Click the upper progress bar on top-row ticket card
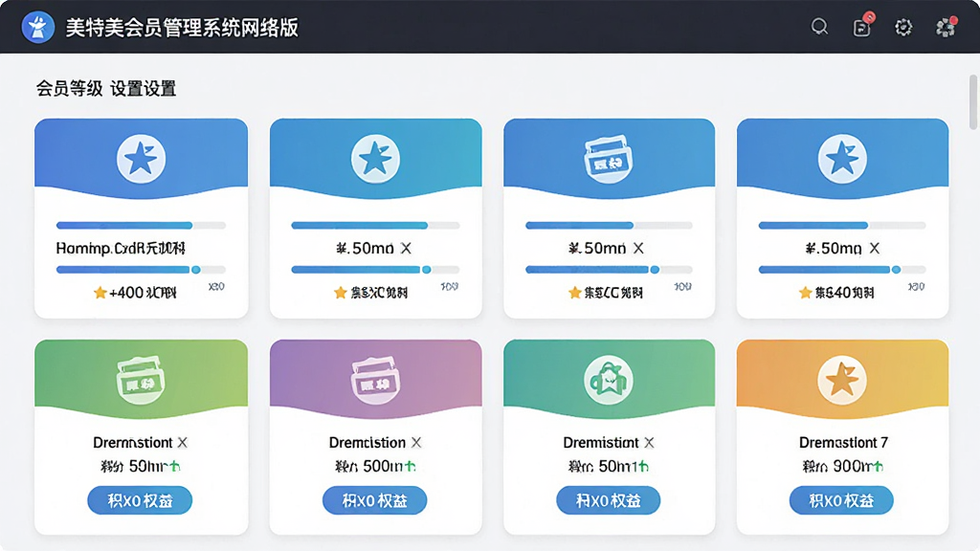This screenshot has width=980, height=551. point(609,226)
